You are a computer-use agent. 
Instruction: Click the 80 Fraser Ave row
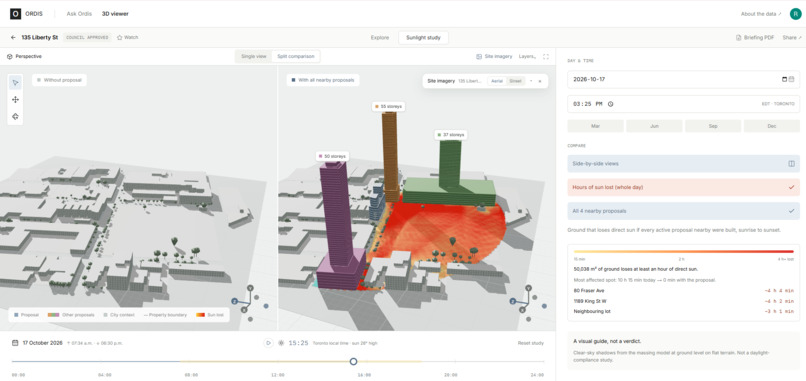click(684, 291)
